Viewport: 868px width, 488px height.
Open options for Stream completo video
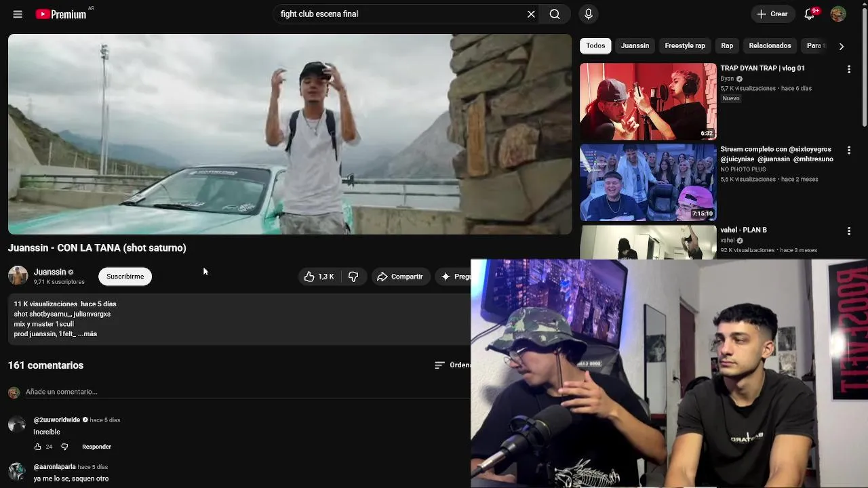click(849, 150)
